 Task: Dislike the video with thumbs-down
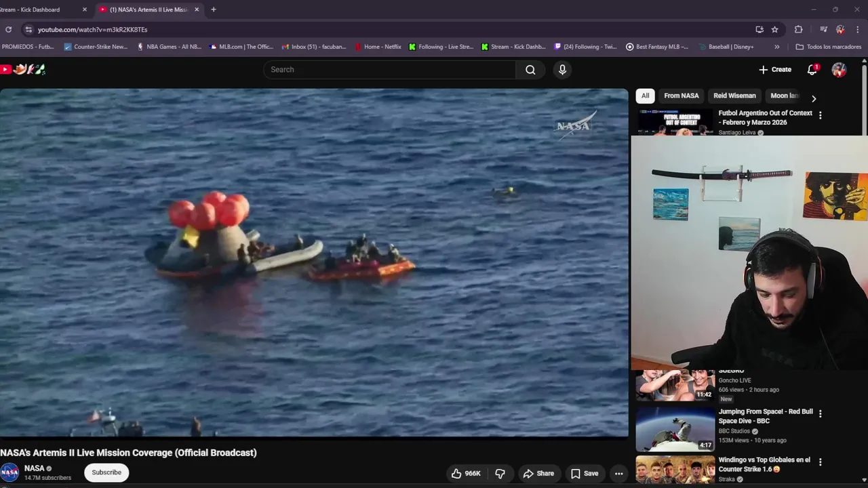point(500,474)
